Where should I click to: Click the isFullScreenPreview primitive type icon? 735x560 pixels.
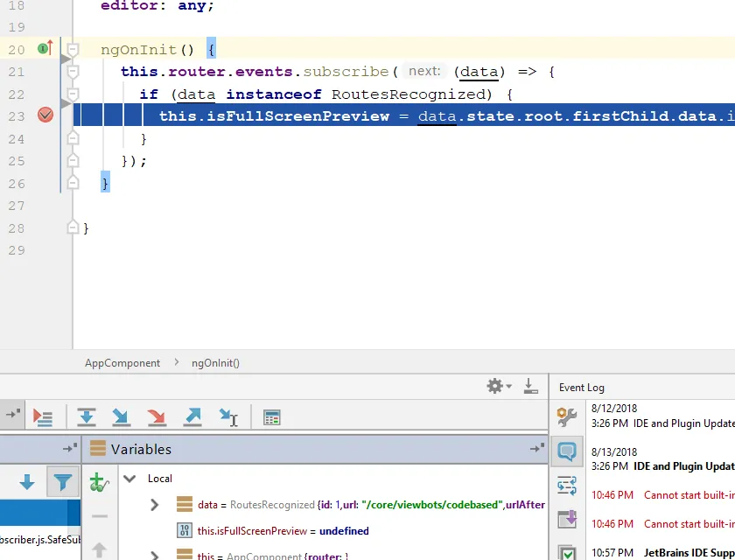pyautogui.click(x=185, y=530)
